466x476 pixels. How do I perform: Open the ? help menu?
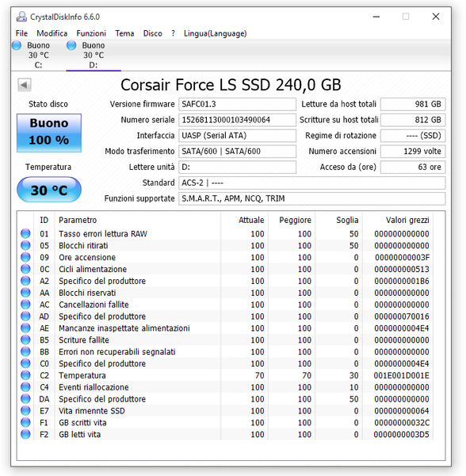pos(173,33)
